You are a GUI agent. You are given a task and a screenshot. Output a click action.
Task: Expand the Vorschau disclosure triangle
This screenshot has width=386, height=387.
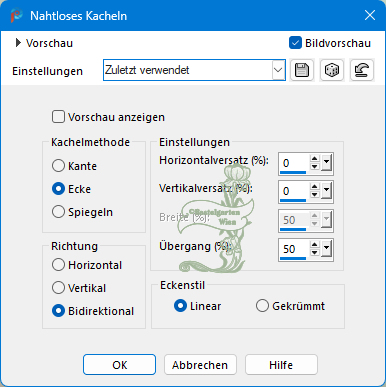[x=18, y=43]
